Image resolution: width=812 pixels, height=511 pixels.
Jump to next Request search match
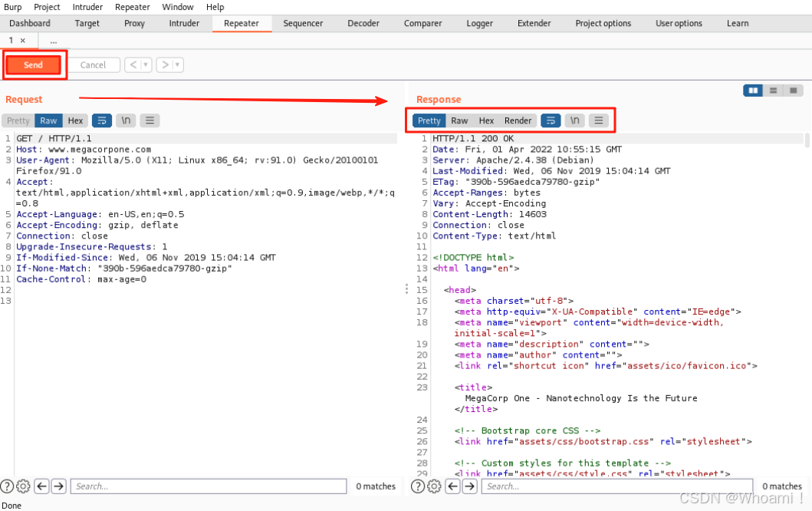click(59, 486)
